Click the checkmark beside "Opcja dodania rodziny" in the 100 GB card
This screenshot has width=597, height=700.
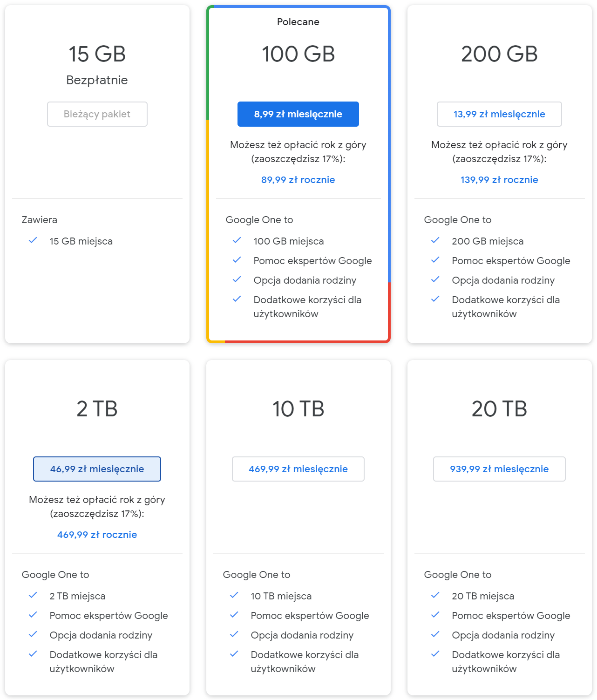(237, 279)
